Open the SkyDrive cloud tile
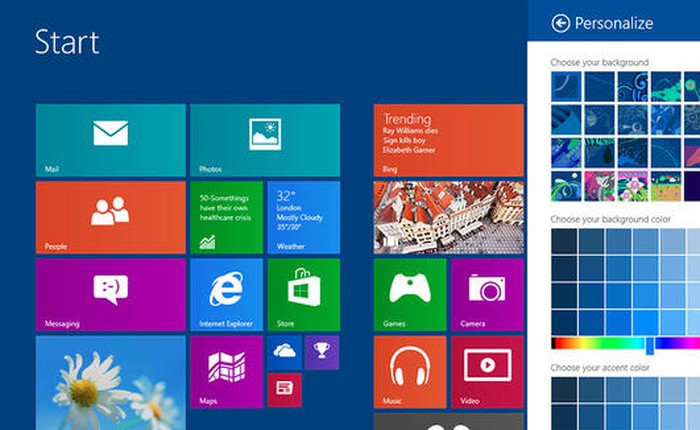The image size is (700, 430). (x=284, y=353)
